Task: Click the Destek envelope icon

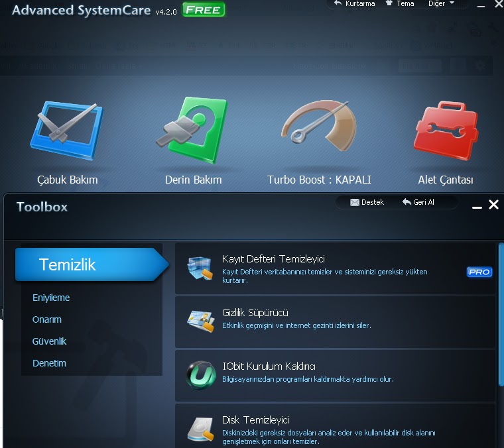Action: [x=355, y=202]
